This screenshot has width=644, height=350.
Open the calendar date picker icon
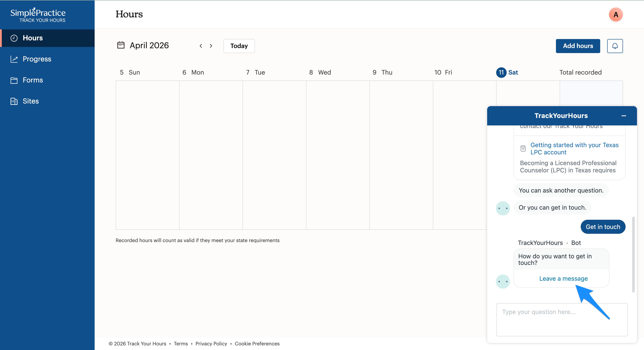pos(121,45)
